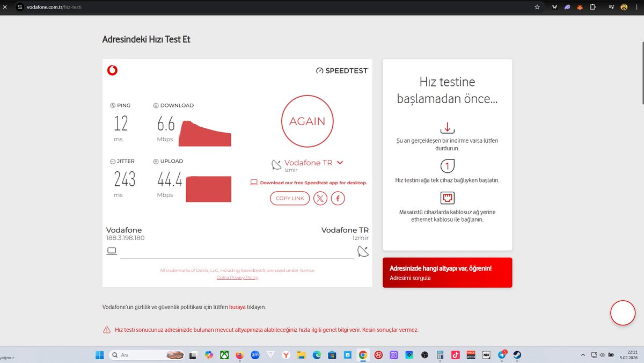Open the clock showing 22:21
Viewport: 644px width, 363px height.
tap(628, 355)
